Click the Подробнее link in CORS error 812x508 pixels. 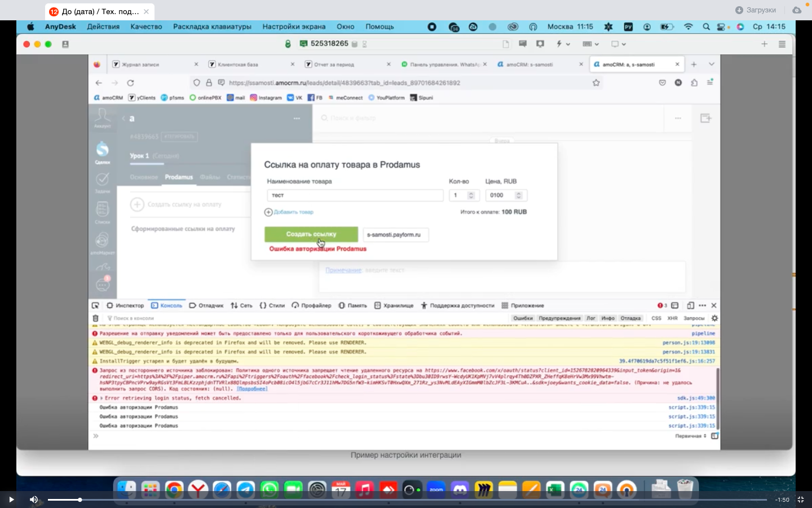pos(252,389)
